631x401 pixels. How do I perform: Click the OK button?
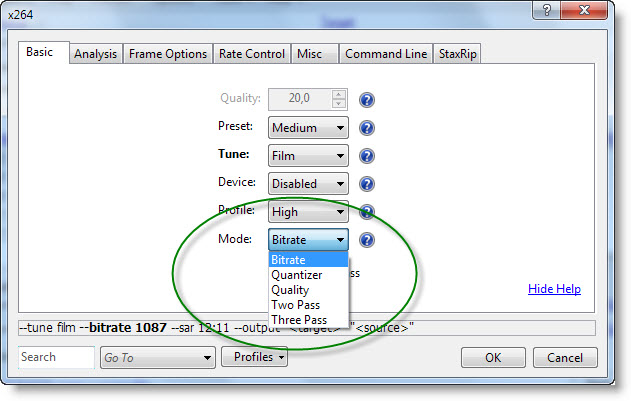(493, 358)
